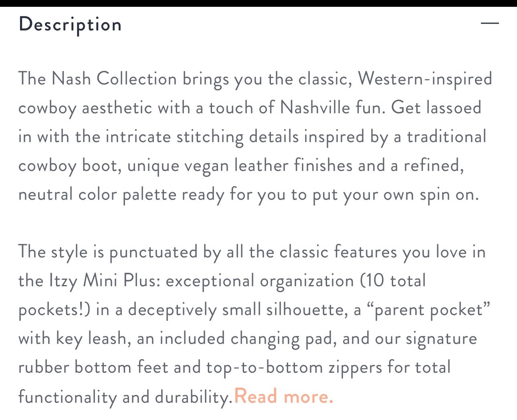Click the first paragraph about Nash Collection
517x420 pixels.
pos(255,137)
